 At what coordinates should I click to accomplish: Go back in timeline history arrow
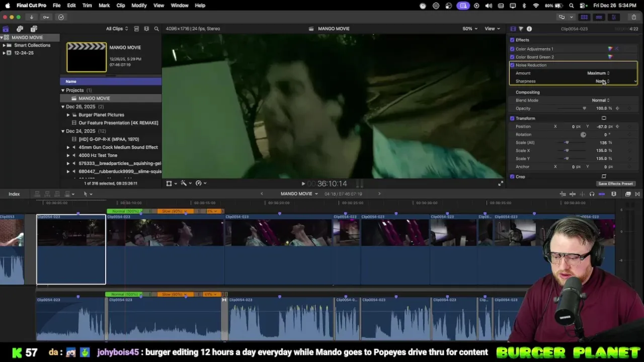click(x=262, y=194)
